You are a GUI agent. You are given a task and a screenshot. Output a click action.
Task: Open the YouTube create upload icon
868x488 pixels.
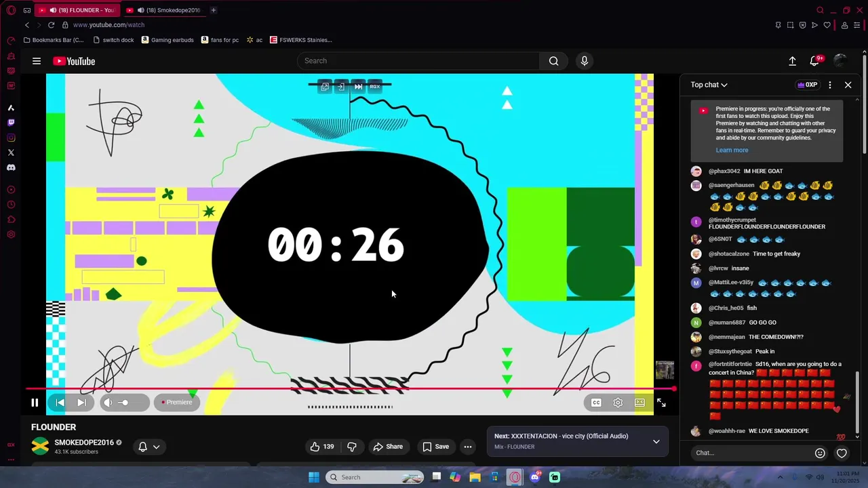(792, 61)
